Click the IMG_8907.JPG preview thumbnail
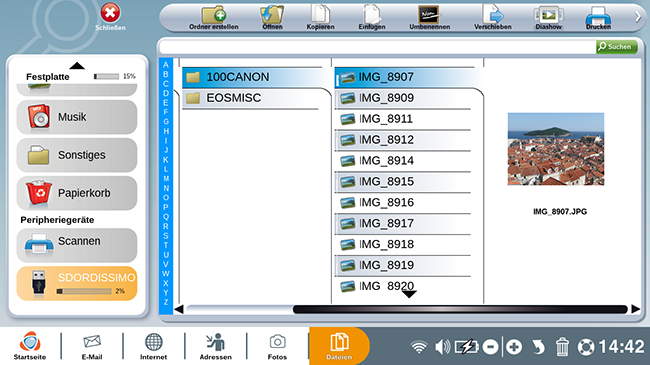The height and width of the screenshot is (365, 650). [556, 149]
